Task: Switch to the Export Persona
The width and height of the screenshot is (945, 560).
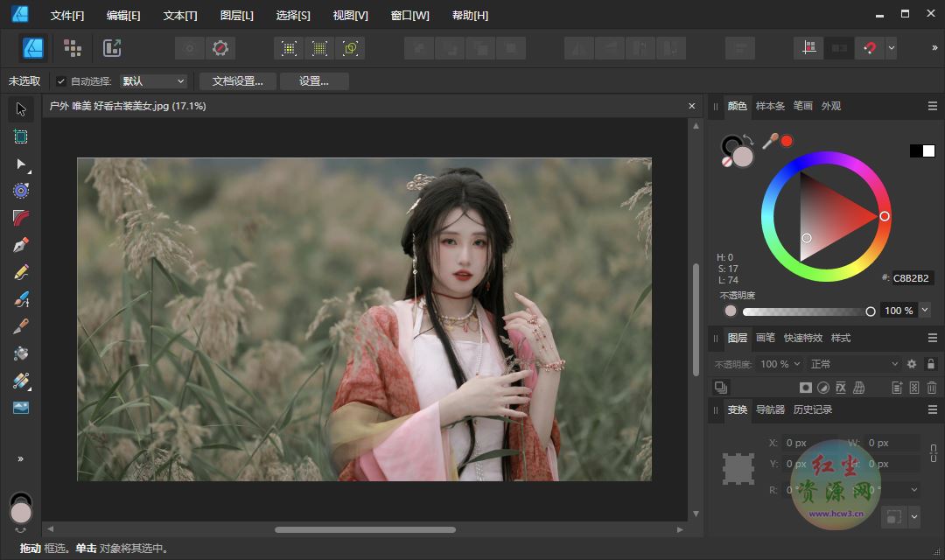Action: pos(112,48)
